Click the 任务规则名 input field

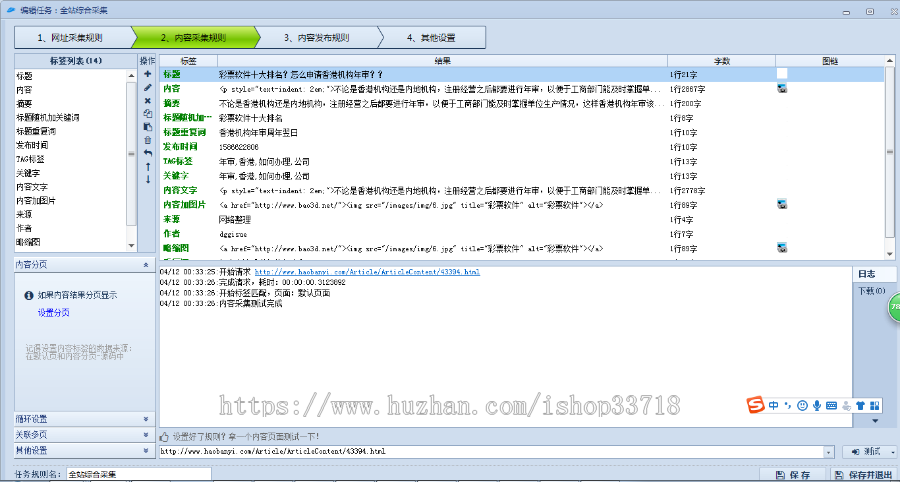139,475
